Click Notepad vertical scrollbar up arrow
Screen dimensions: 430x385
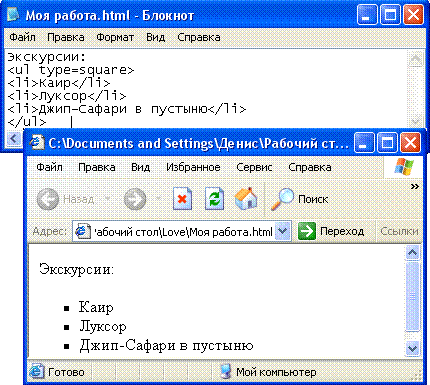click(x=416, y=59)
